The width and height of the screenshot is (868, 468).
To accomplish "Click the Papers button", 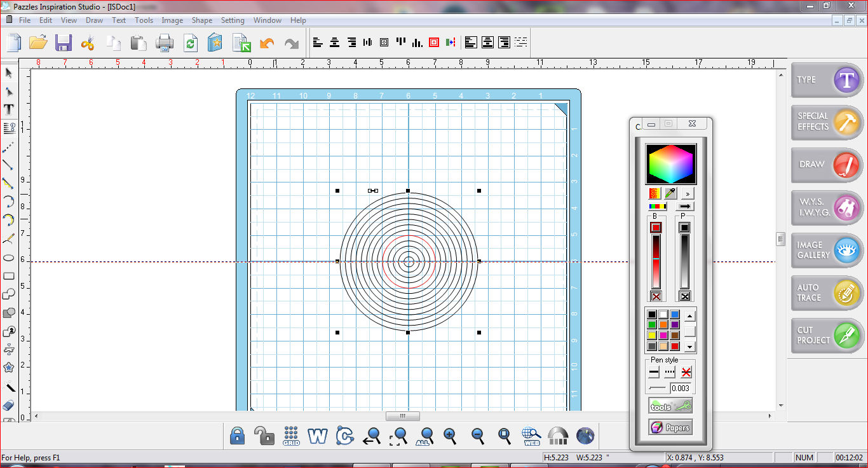I will (x=670, y=427).
